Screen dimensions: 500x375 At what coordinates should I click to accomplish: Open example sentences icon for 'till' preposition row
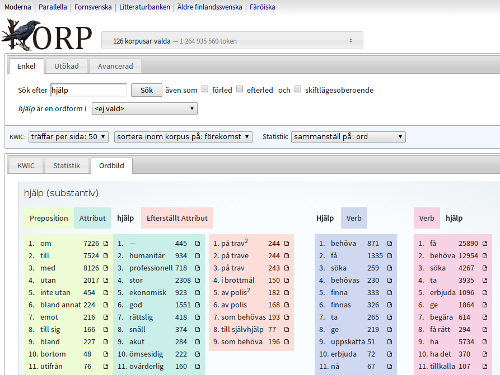(x=106, y=256)
